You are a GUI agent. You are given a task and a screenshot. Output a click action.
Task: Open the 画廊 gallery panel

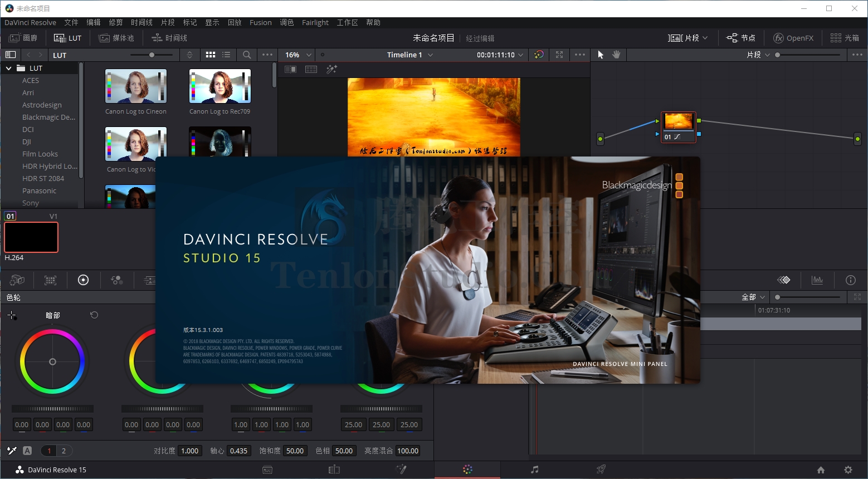coord(23,38)
